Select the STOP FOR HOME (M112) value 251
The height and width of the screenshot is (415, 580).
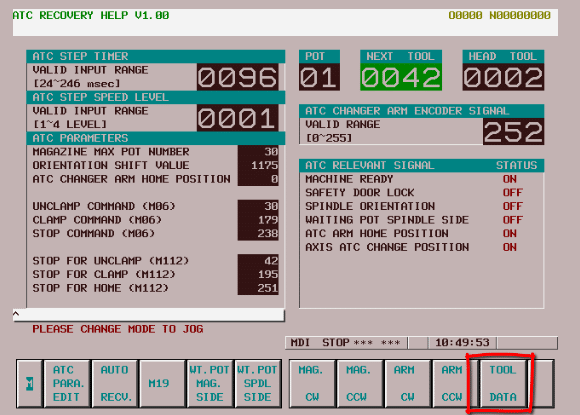point(258,288)
